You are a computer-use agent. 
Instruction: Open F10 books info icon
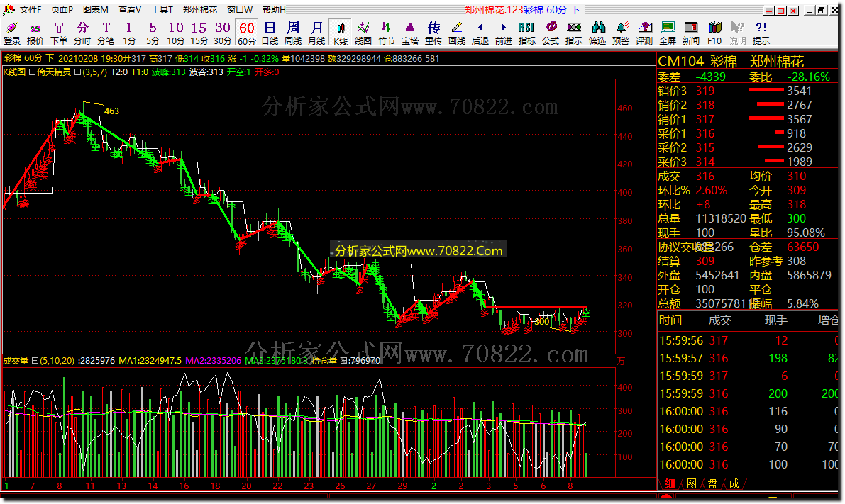714,33
